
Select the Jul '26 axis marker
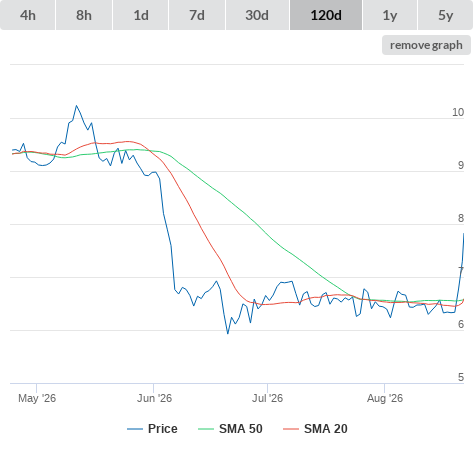[267, 398]
